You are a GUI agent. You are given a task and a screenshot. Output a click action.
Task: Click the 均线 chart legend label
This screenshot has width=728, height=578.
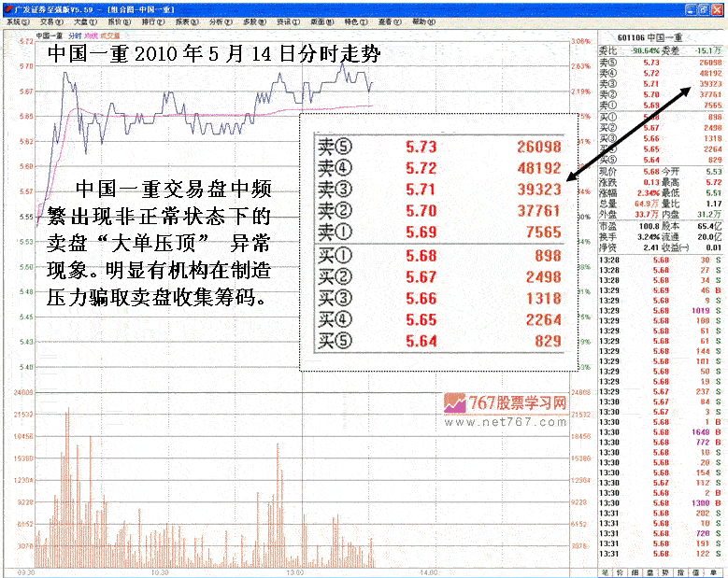pos(91,35)
